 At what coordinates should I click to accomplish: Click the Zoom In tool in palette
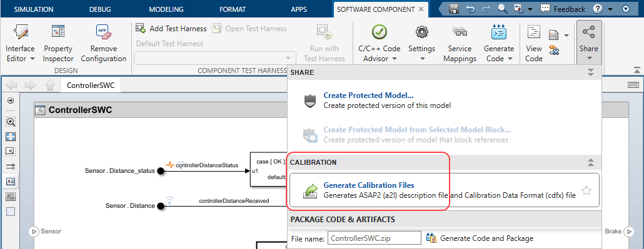[x=11, y=122]
